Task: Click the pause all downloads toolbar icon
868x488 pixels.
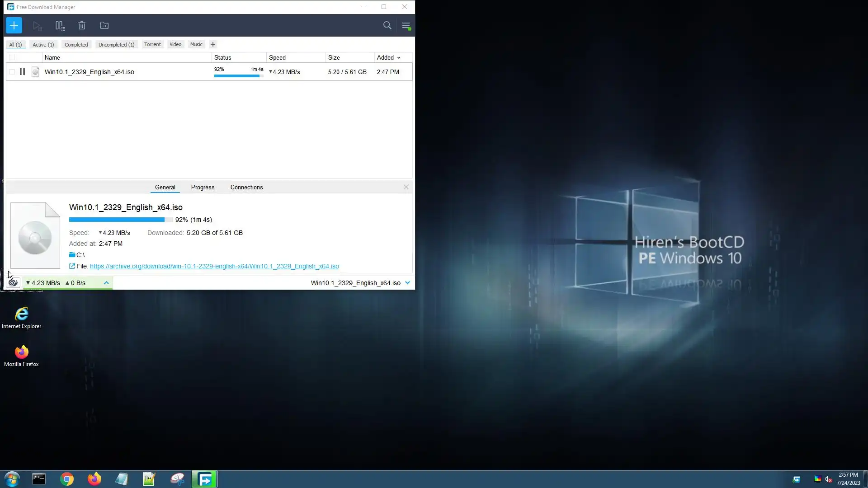Action: coord(60,26)
